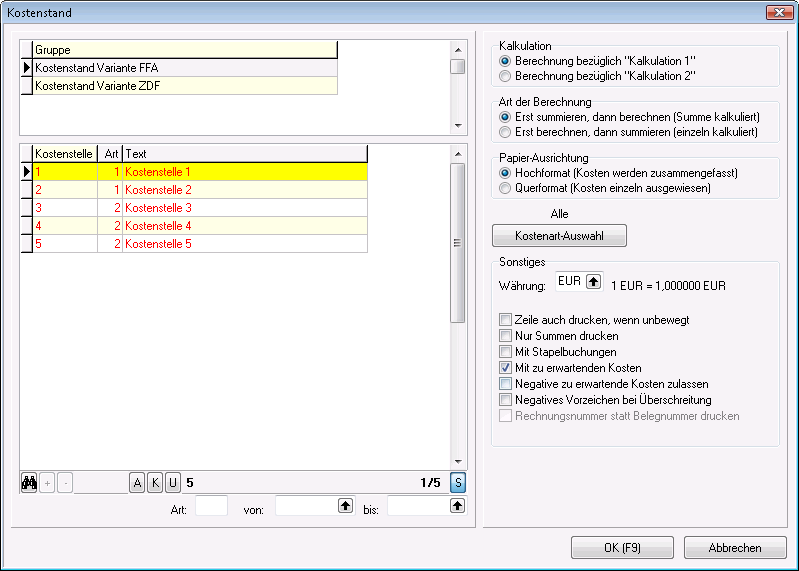Select the 'Kostenstelle 2' row
This screenshot has height=571, width=799.
click(x=200, y=189)
